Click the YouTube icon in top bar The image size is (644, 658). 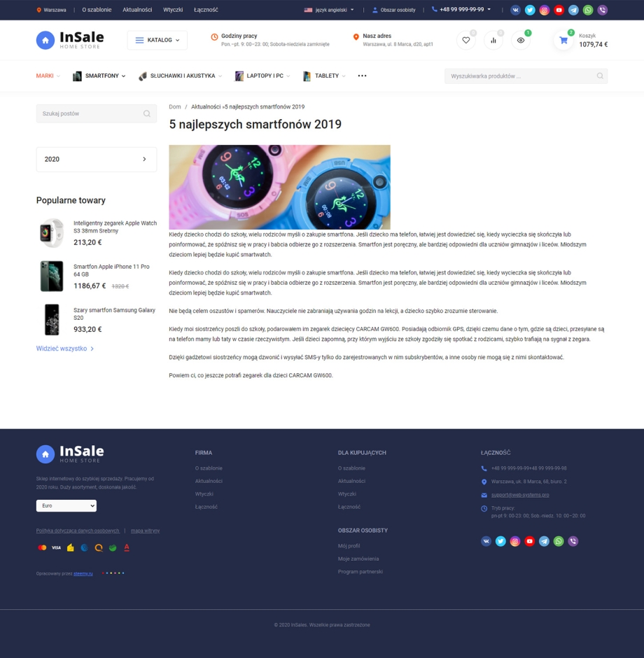pos(559,10)
